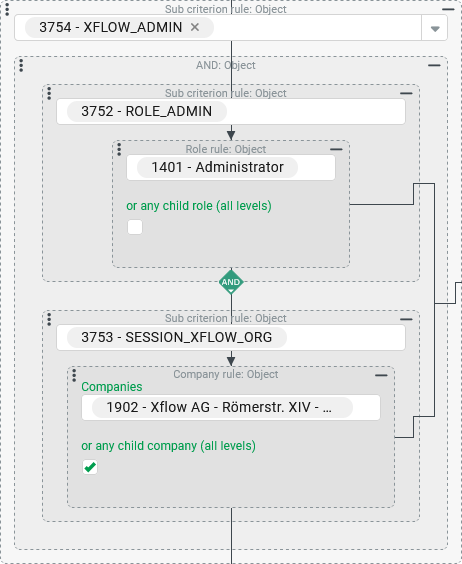The height and width of the screenshot is (564, 462).
Task: Enable 'or any child role' checkbox
Action: pos(135,227)
